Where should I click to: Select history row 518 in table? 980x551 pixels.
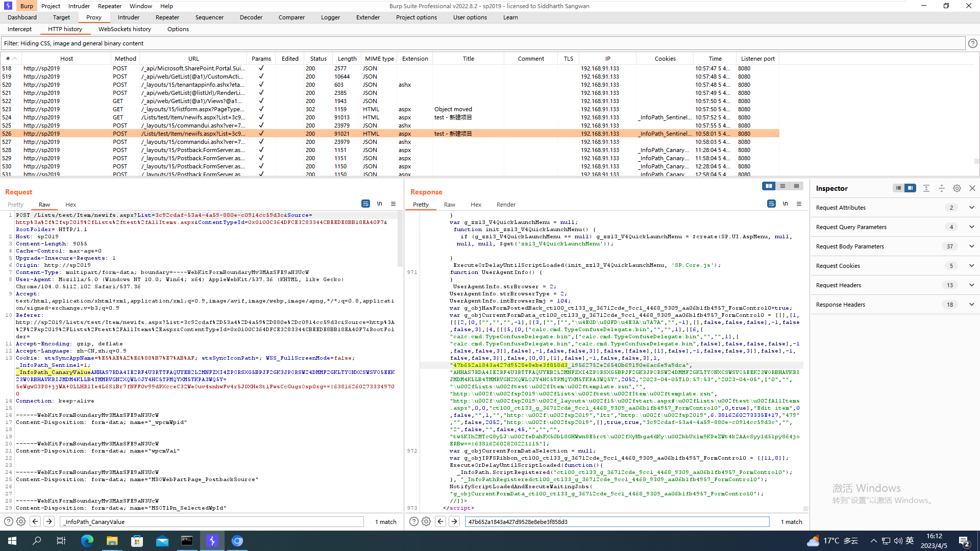(390, 68)
